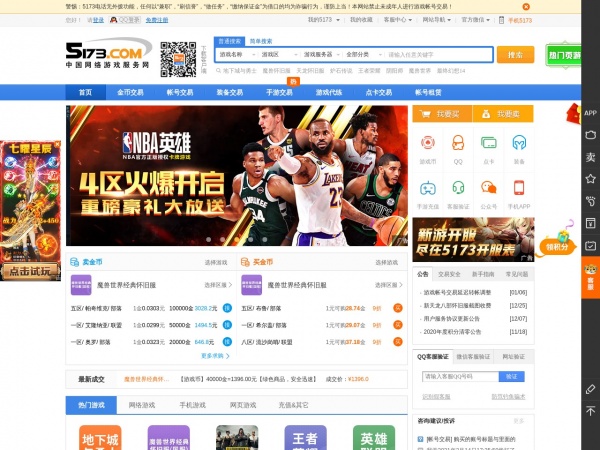
Task: Expand 选择区服 in the 卖金币 panel
Action: (218, 285)
